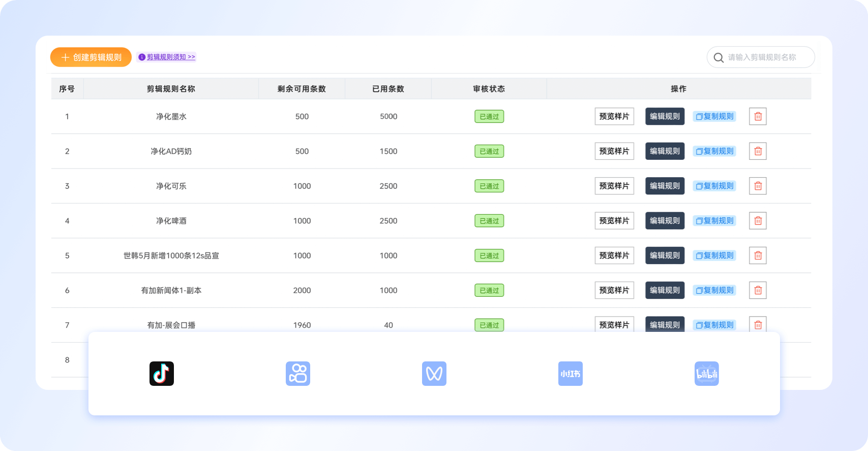This screenshot has width=868, height=451.
Task: Delete the 净化啤酒 rule via trash icon
Action: click(x=758, y=221)
